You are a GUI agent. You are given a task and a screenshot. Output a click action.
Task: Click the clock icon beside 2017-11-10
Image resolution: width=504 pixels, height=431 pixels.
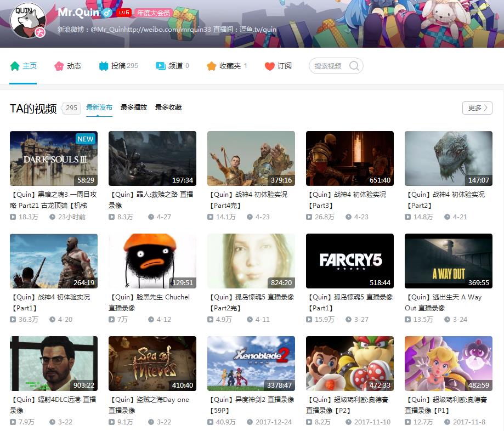pyautogui.click(x=348, y=422)
